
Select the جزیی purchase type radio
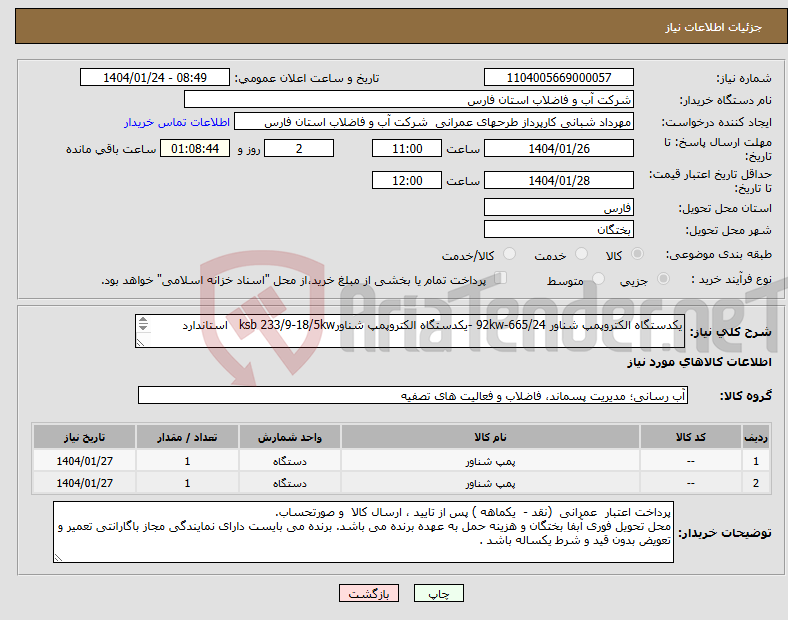663,278
